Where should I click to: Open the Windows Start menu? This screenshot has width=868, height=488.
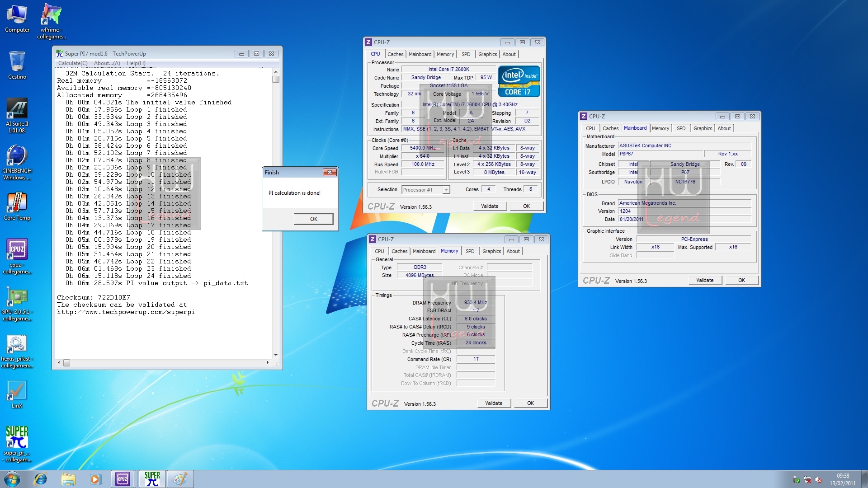[12, 479]
